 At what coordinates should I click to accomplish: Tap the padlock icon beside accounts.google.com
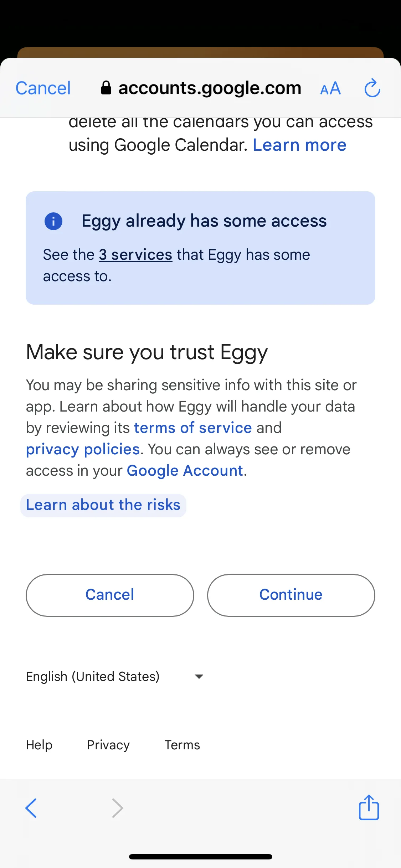pyautogui.click(x=106, y=88)
